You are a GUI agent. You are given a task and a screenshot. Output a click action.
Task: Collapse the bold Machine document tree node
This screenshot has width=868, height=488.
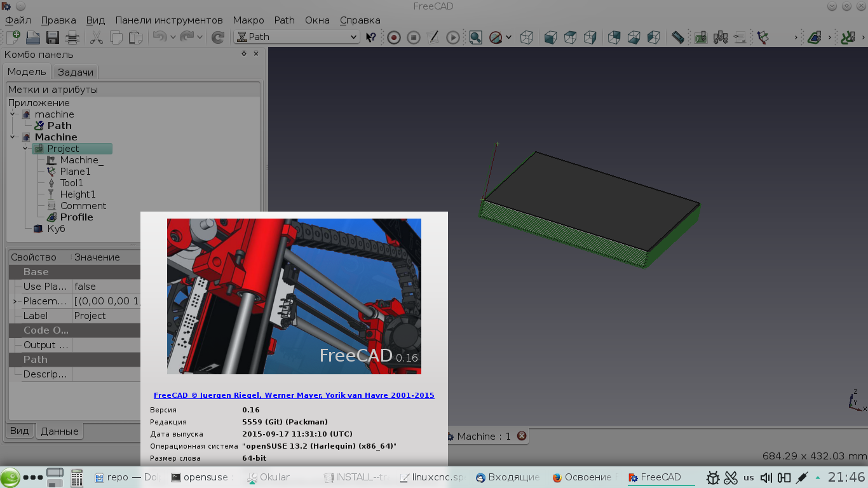13,137
